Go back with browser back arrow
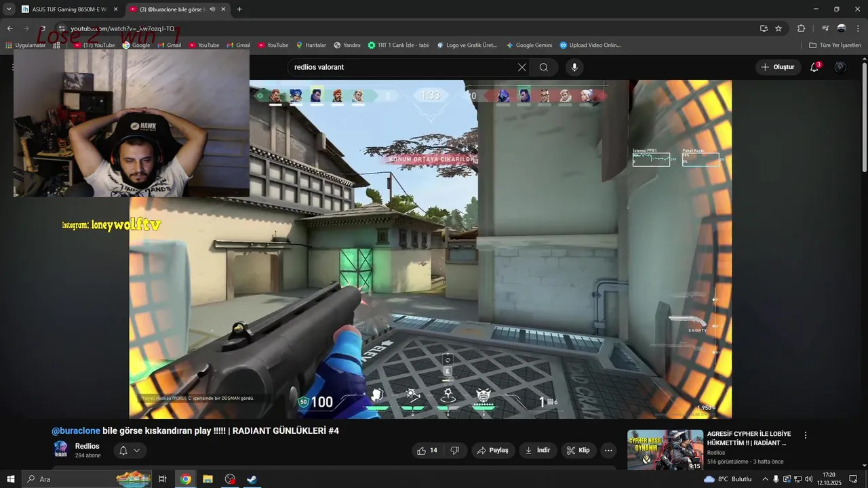 click(x=9, y=28)
